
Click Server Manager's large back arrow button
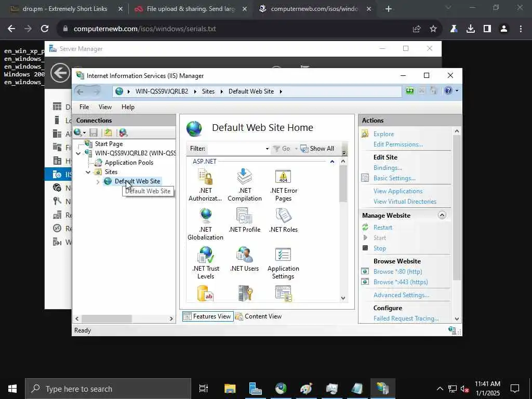(60, 73)
